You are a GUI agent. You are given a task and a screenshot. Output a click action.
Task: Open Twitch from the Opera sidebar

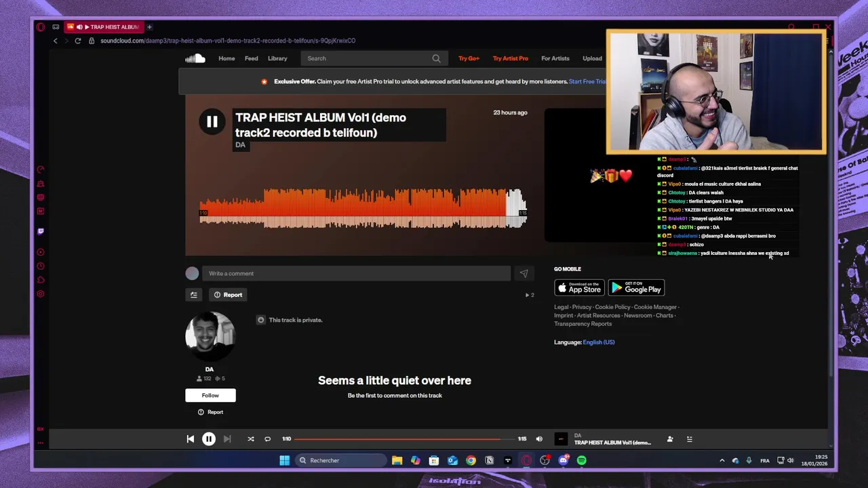tap(41, 231)
